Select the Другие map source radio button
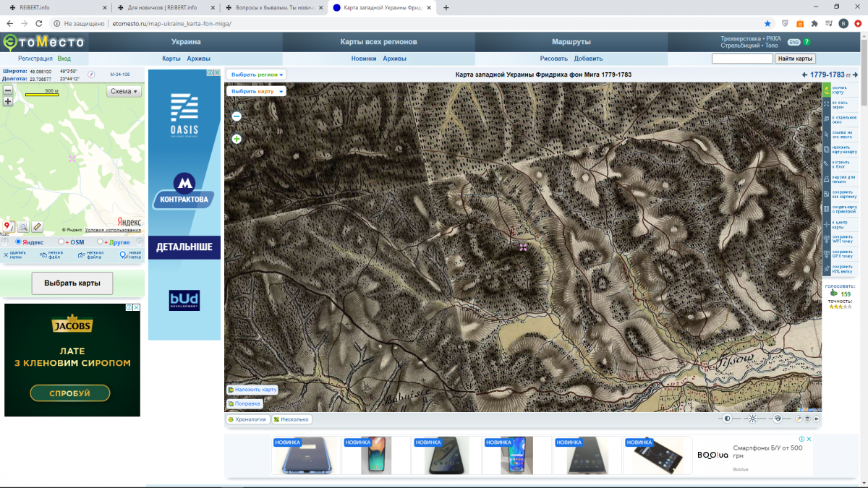The width and height of the screenshot is (868, 488). pos(98,242)
